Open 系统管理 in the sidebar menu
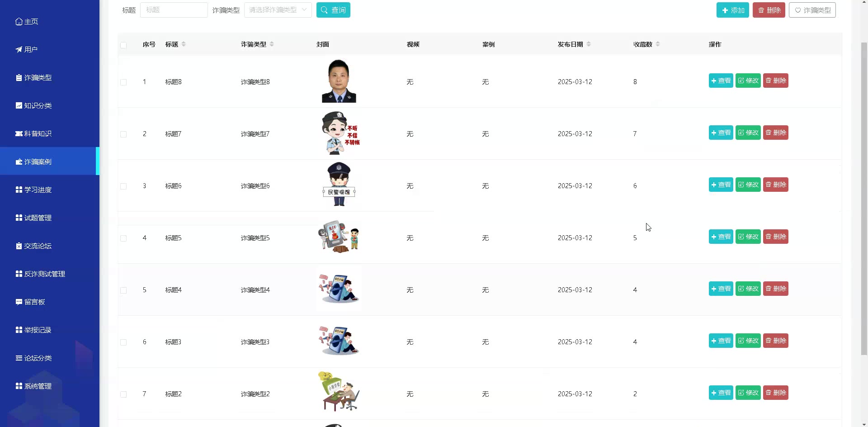868x427 pixels. (38, 386)
